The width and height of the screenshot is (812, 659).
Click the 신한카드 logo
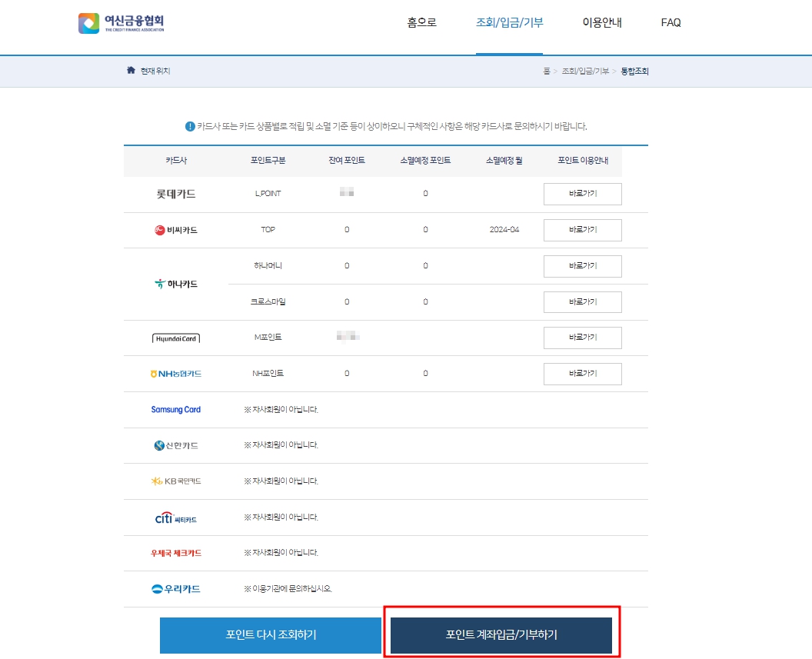[176, 445]
